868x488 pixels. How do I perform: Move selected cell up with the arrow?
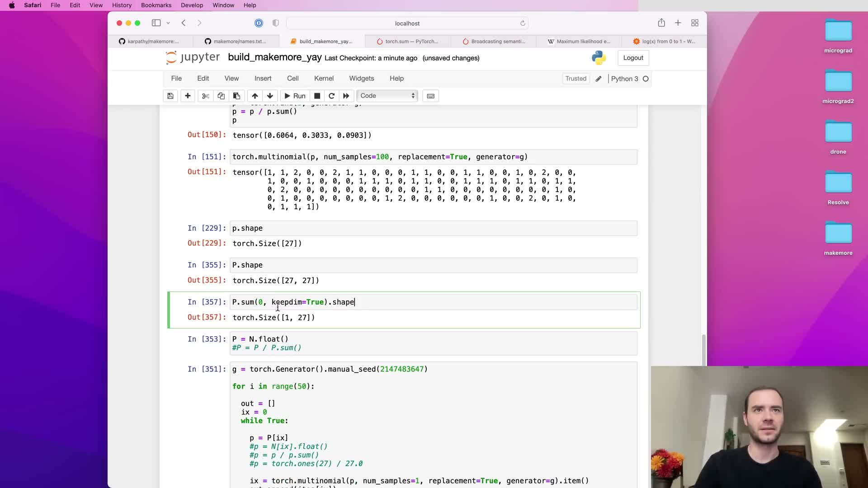(255, 96)
